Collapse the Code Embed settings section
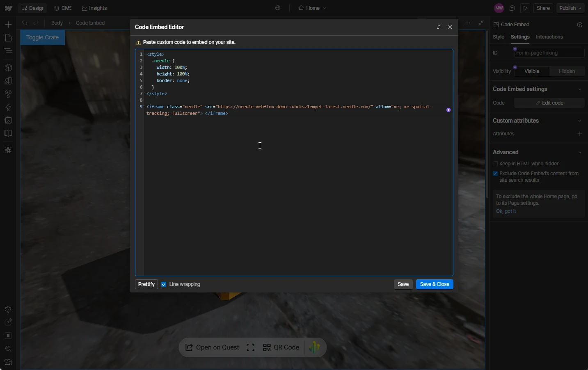 pyautogui.click(x=580, y=89)
